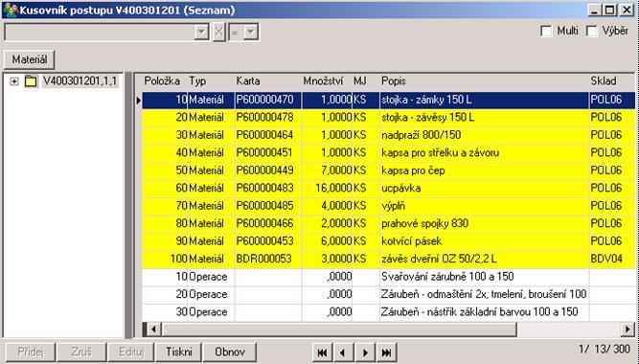The image size is (639, 364).
Task: Click Karta cell P600000449
Action: [x=267, y=171]
